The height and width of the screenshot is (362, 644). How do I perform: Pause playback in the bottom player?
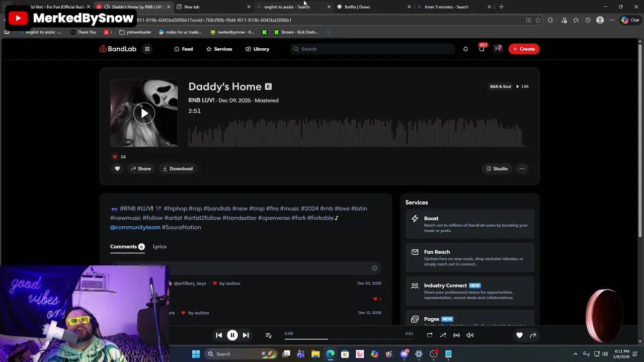232,335
